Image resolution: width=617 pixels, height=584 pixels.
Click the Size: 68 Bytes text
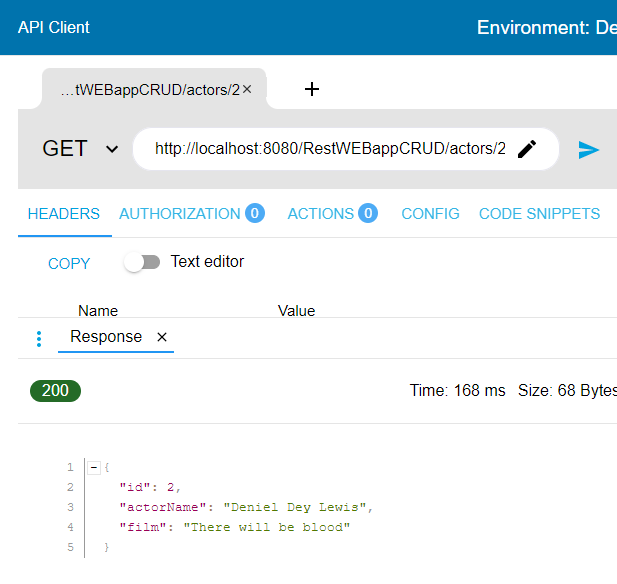tap(567, 390)
